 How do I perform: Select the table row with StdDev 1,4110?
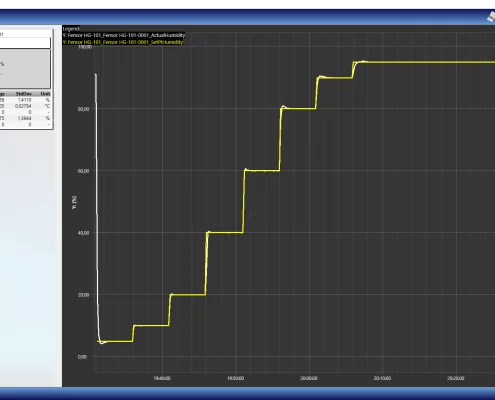tap(25, 100)
